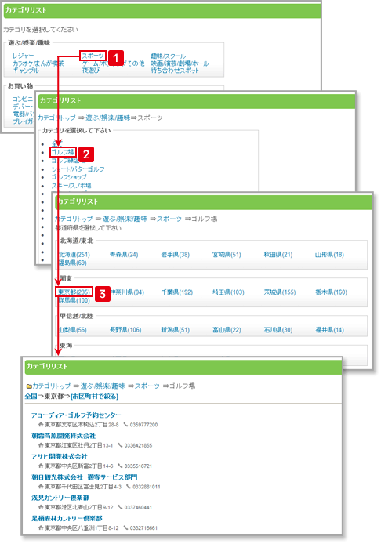Image resolution: width=392 pixels, height=551 pixels.
Task: Select the 待ち合わせスポット category link
Action: pos(175,71)
